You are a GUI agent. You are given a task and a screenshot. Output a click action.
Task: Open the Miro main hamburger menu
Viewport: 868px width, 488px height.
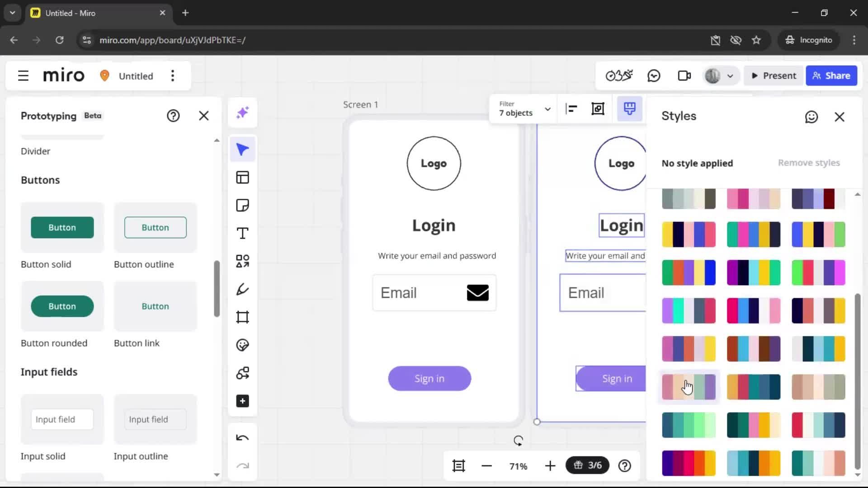click(23, 76)
